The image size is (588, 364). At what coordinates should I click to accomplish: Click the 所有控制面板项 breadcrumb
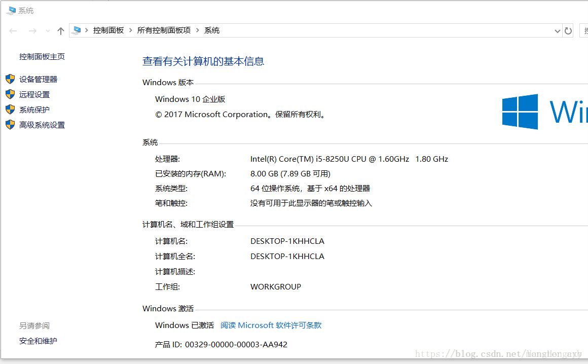pyautogui.click(x=164, y=30)
